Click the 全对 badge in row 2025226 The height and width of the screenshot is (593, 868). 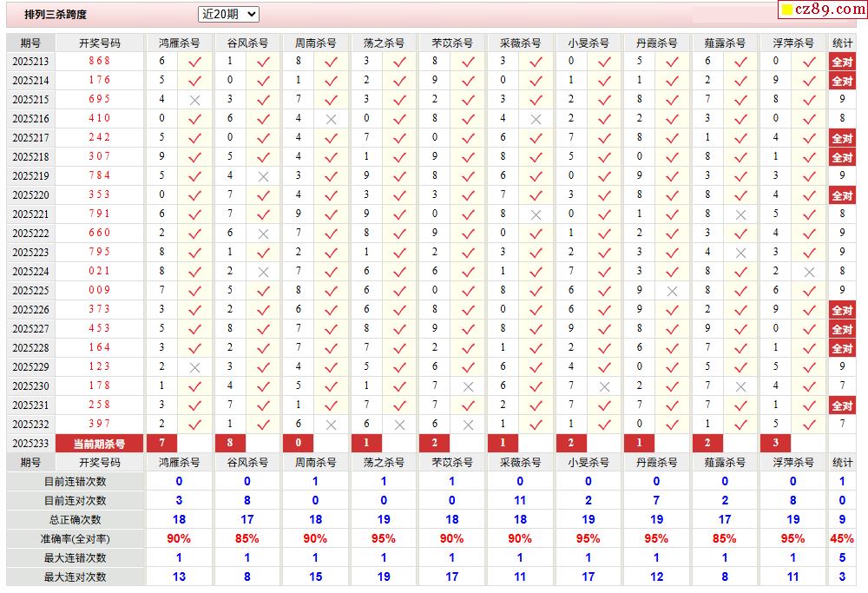(x=842, y=310)
